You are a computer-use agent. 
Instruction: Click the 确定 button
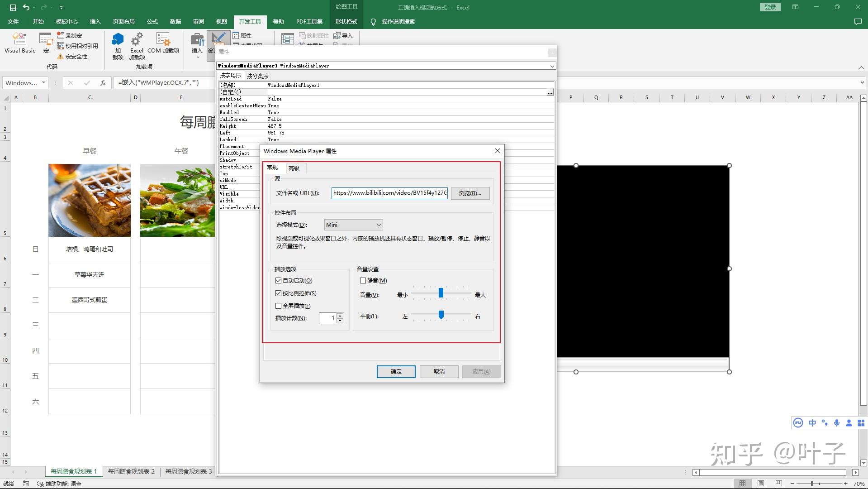[x=396, y=372]
